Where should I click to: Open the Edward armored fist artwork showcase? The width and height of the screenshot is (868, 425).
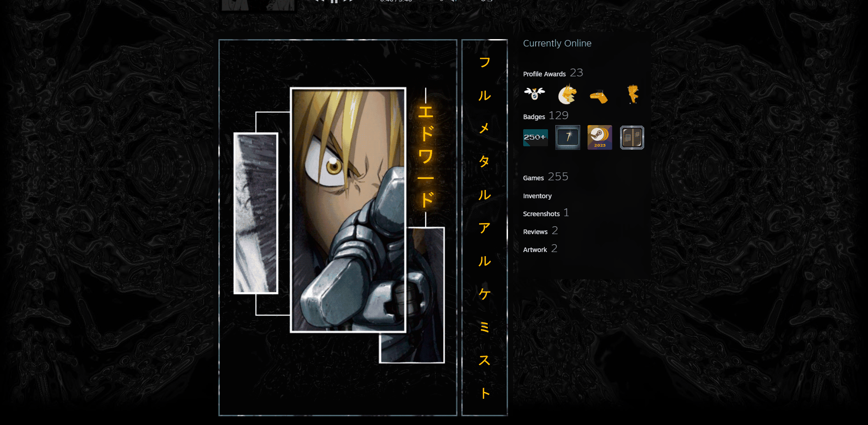[x=338, y=228]
